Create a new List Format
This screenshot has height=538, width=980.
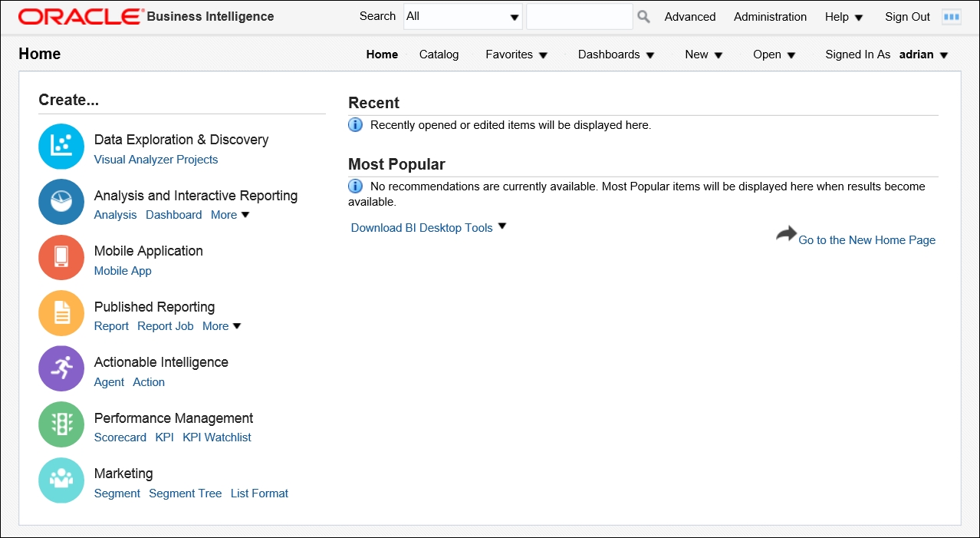click(260, 493)
